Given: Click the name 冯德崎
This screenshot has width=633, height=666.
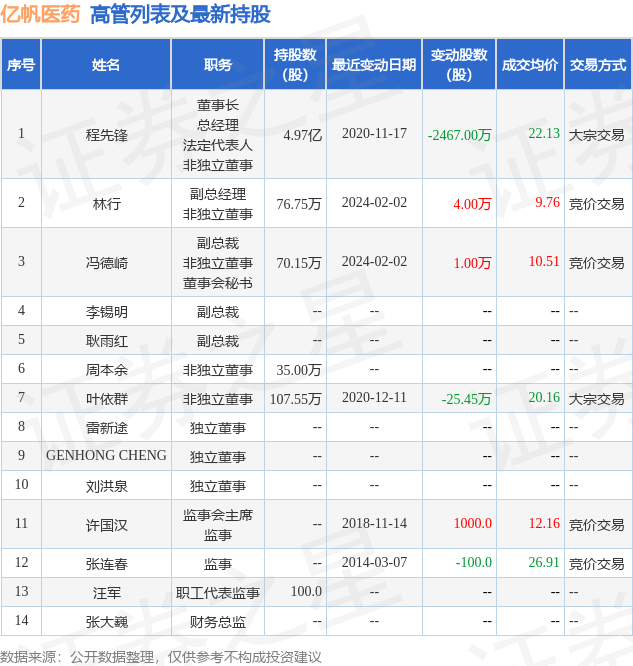Looking at the screenshot, I should click(107, 263).
